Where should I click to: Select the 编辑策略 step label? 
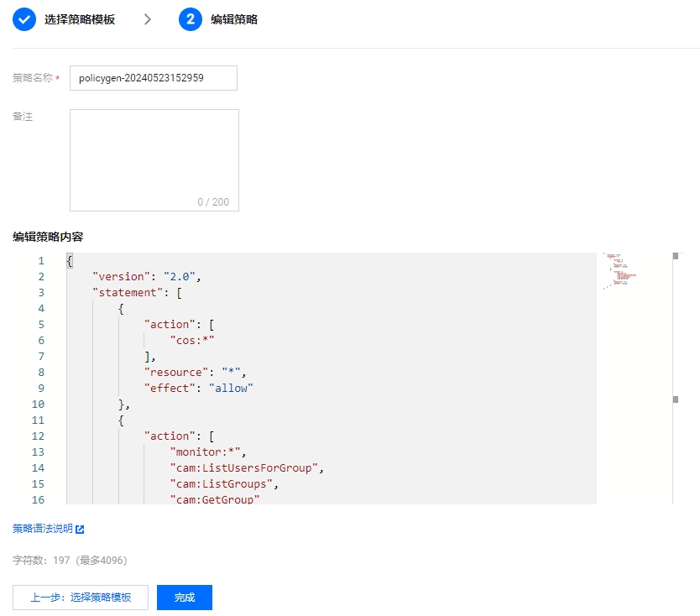(x=234, y=19)
